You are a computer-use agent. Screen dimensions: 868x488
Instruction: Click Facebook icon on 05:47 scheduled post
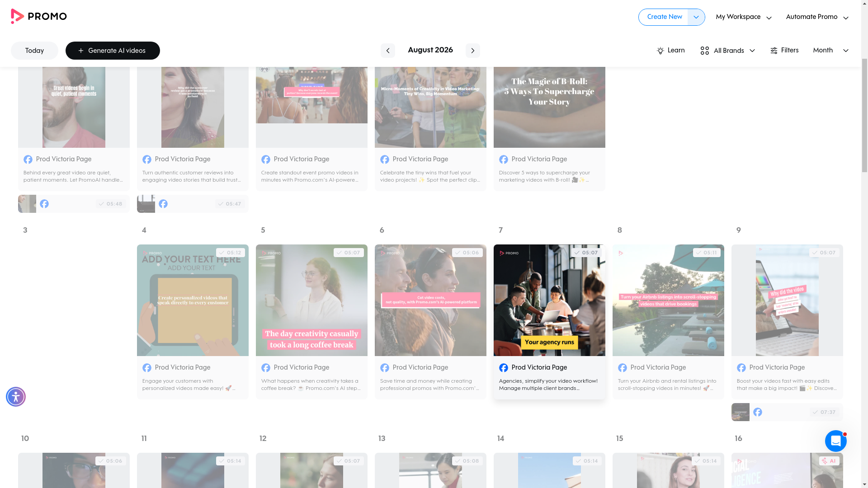tap(163, 204)
